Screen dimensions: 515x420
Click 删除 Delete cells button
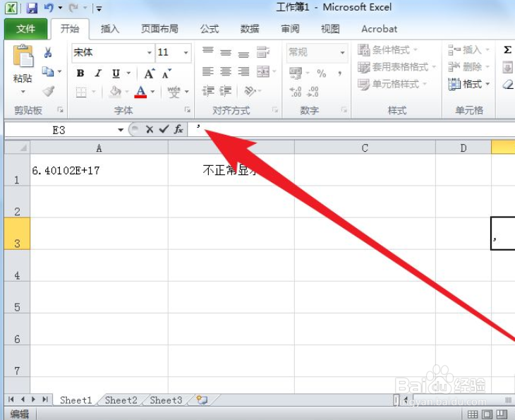468,67
